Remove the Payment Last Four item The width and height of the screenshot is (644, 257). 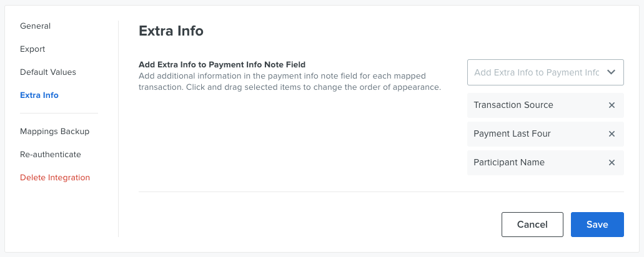click(612, 134)
